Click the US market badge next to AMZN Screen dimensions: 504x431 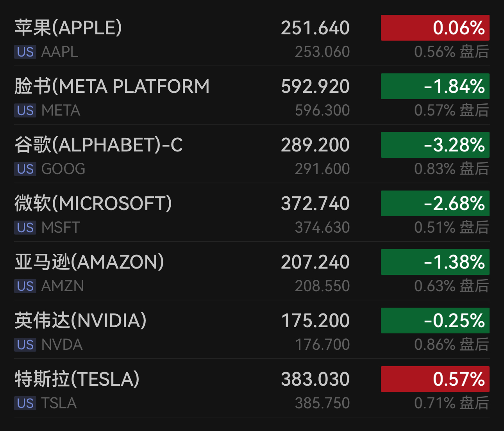click(25, 286)
